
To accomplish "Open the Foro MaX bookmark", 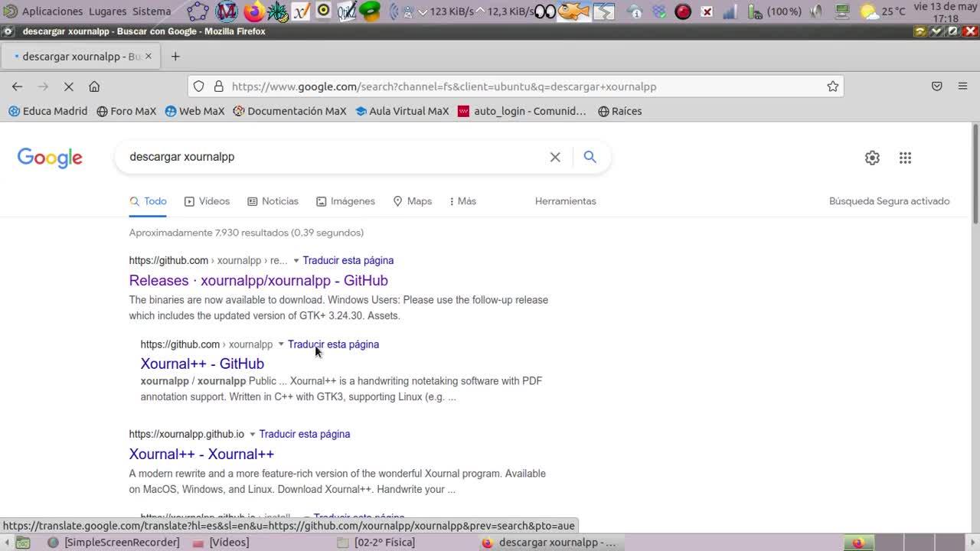I will (126, 111).
